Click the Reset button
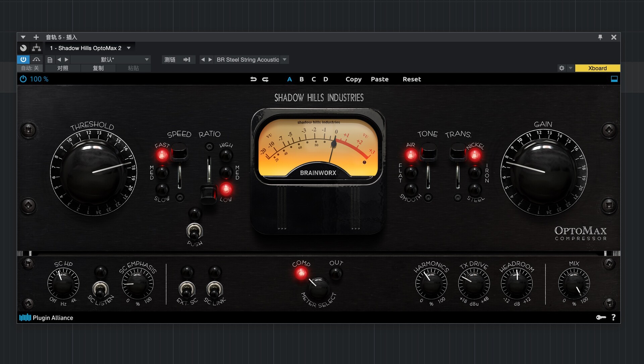The height and width of the screenshot is (364, 644). (x=412, y=79)
